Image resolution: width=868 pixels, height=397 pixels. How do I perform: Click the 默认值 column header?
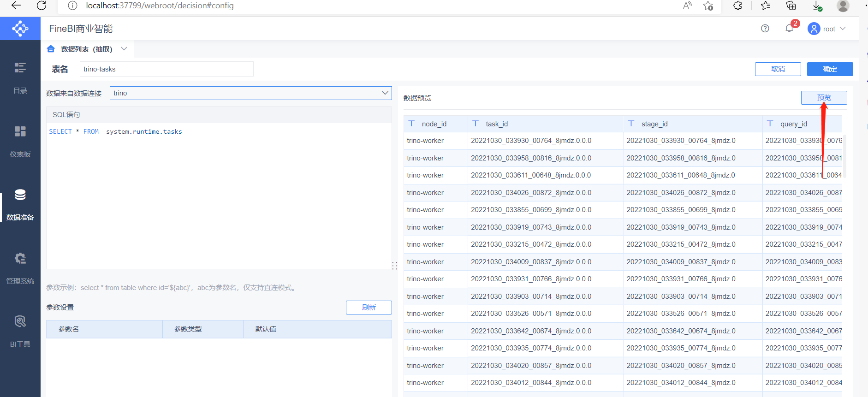(317, 329)
